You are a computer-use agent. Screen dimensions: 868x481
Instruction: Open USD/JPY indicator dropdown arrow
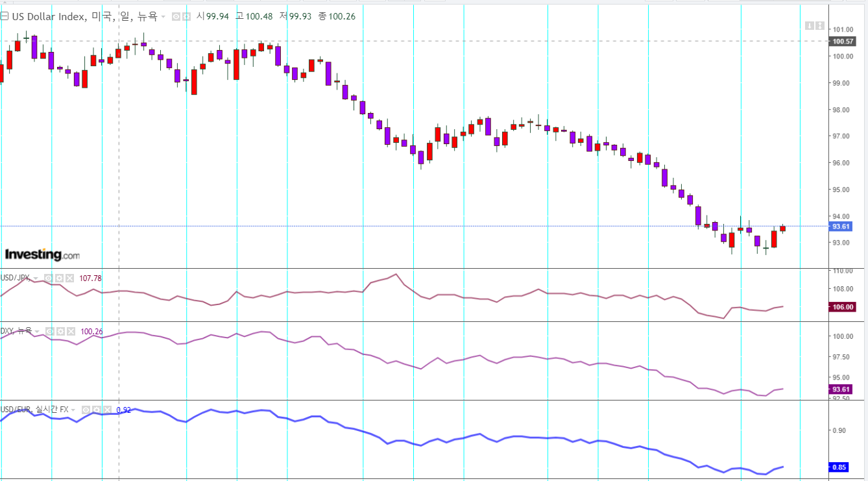click(36, 278)
